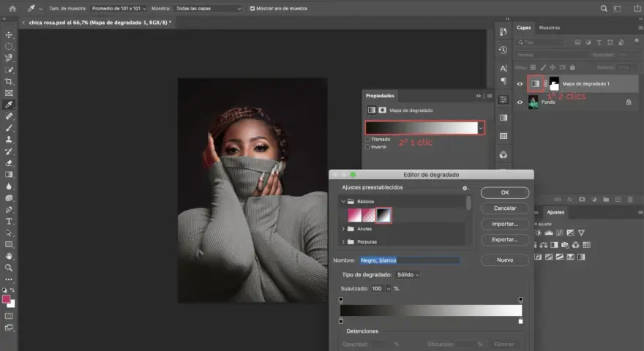This screenshot has height=351, width=644.
Task: Select the Horizontal Type tool
Action: tap(9, 222)
